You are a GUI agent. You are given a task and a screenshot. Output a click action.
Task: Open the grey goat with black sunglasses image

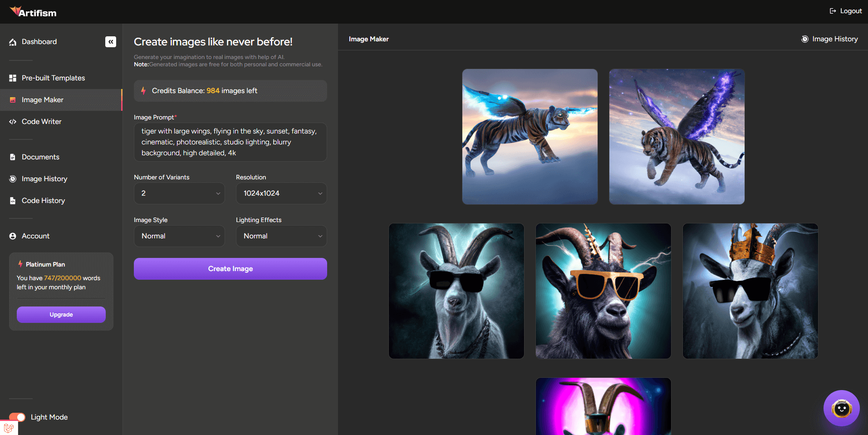pyautogui.click(x=456, y=291)
